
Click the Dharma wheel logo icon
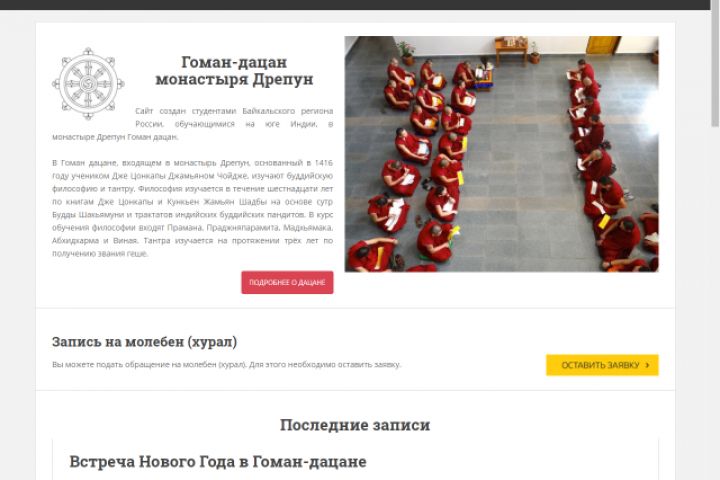point(88,84)
